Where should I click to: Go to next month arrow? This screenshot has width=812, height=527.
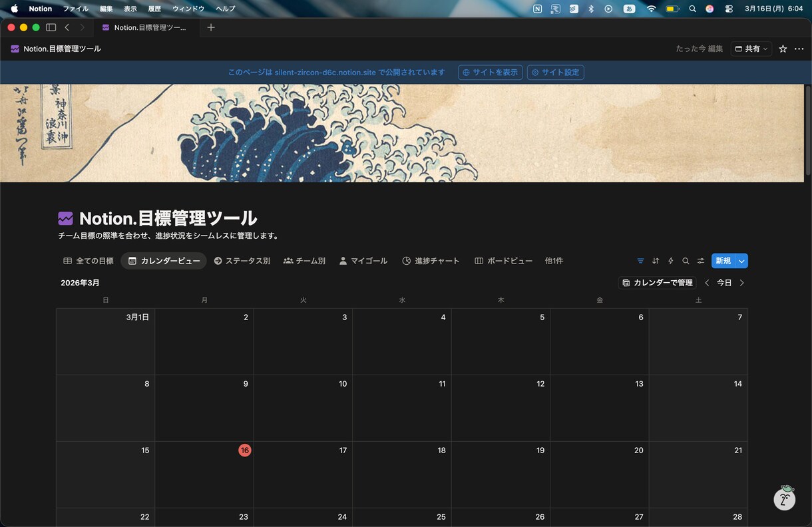coord(742,283)
